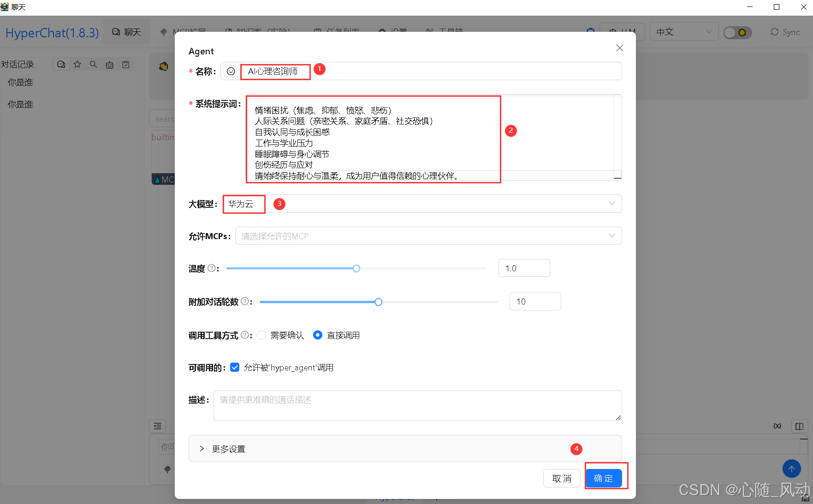Close the Agent dialog with the X
The height and width of the screenshot is (504, 813).
tap(620, 48)
